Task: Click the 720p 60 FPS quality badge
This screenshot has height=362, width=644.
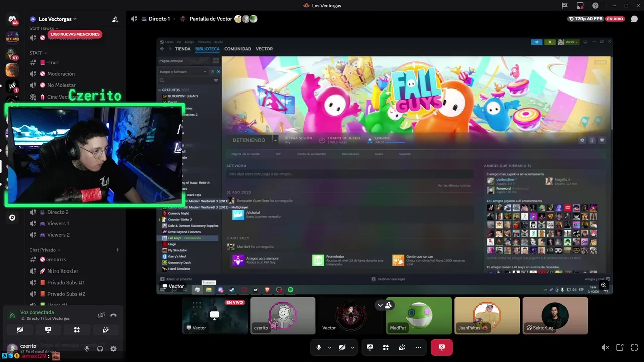Action: point(585,19)
